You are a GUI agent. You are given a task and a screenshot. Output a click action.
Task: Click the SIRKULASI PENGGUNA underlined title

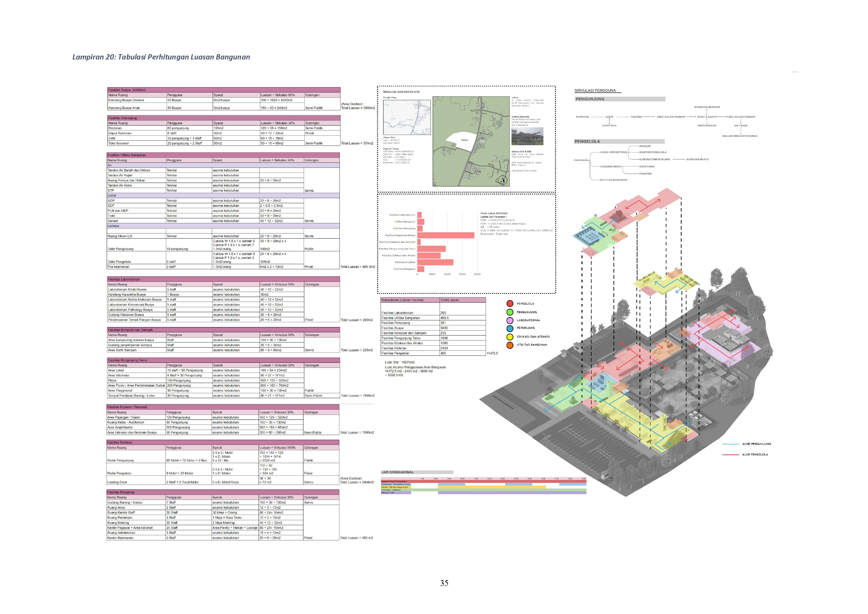click(x=595, y=90)
